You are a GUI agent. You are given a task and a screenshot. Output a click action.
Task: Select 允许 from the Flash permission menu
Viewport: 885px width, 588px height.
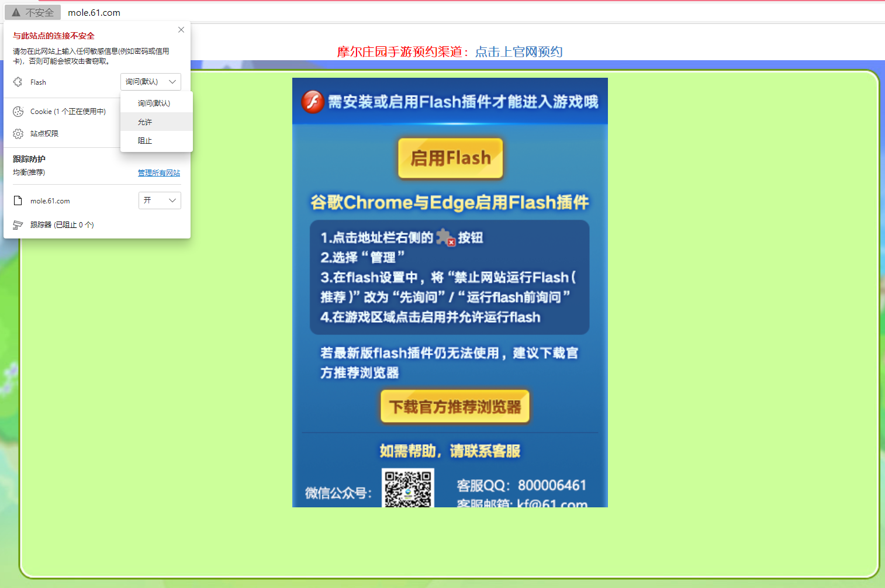[144, 122]
